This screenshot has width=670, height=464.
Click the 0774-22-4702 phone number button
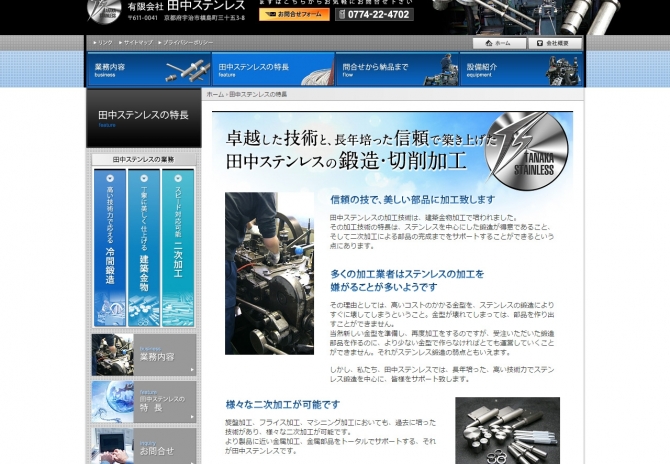pyautogui.click(x=374, y=15)
